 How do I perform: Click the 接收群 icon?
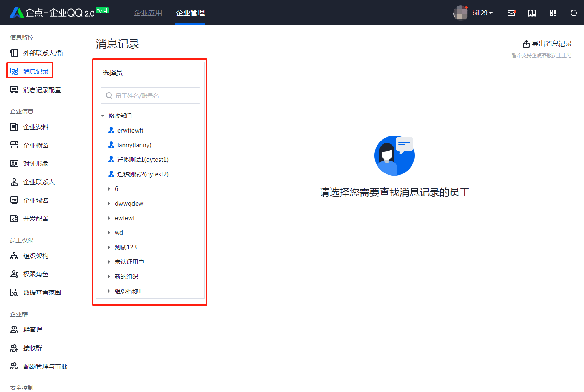point(14,348)
